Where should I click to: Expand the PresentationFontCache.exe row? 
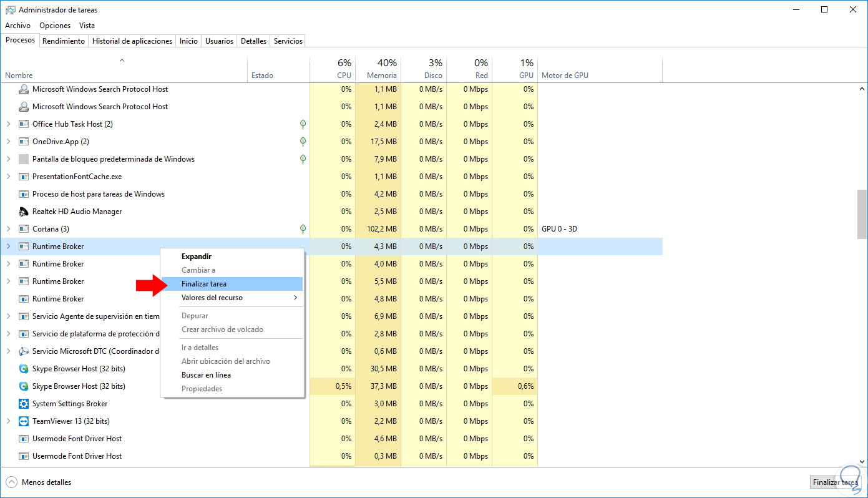coord(8,177)
